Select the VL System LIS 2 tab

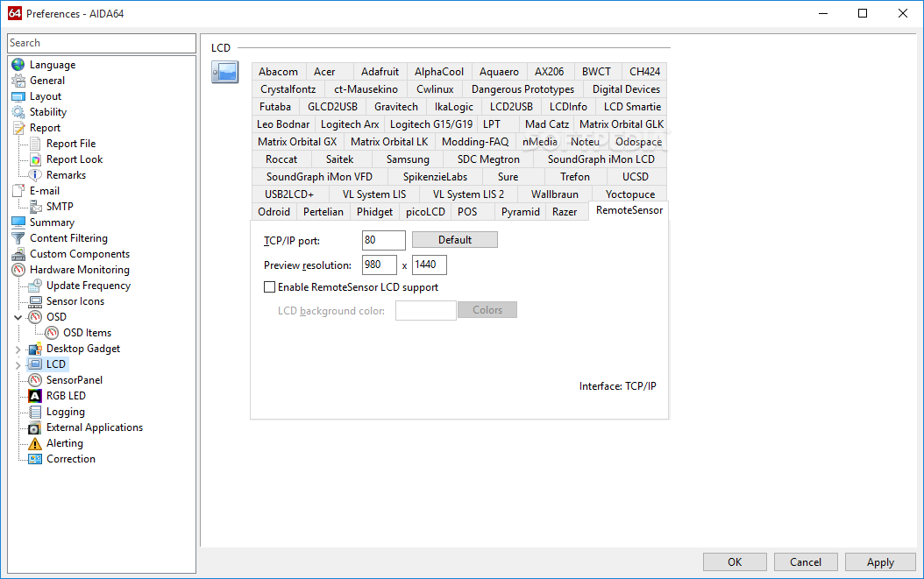[x=468, y=194]
